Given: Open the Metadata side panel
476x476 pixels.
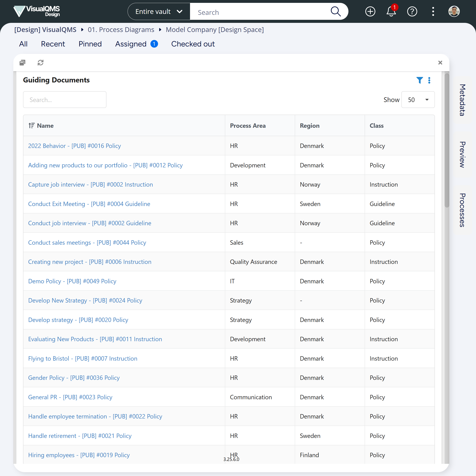Looking at the screenshot, I should pos(462,100).
